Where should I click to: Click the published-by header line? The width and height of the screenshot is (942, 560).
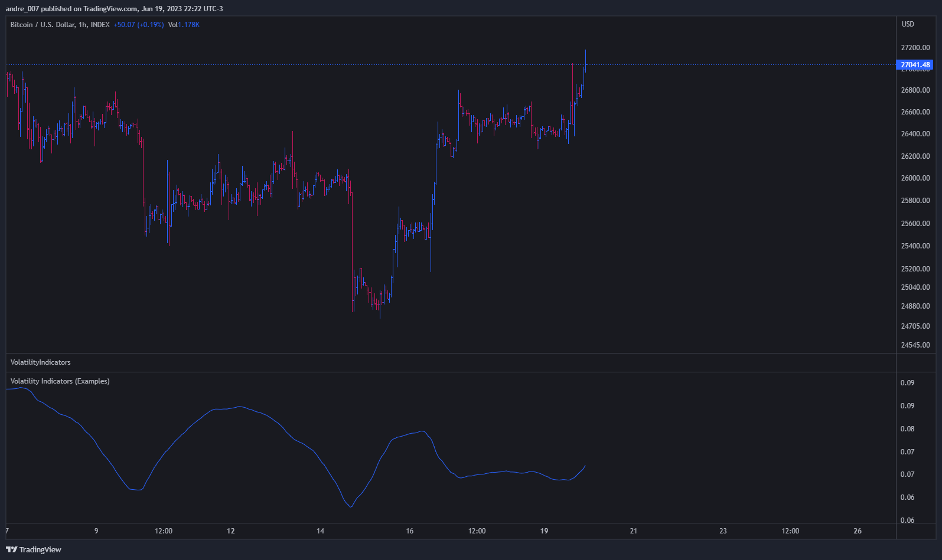(115, 9)
